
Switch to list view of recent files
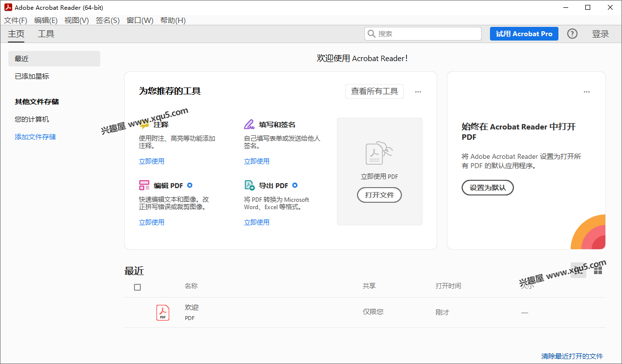pyautogui.click(x=578, y=270)
